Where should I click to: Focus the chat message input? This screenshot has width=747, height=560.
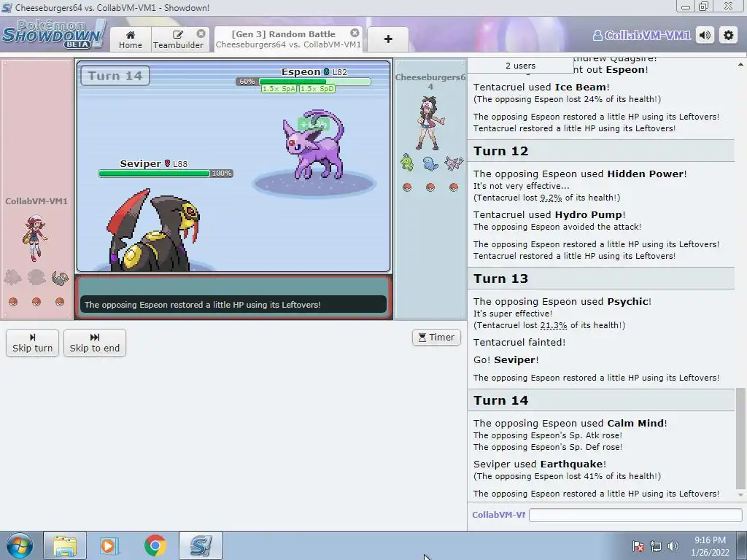click(x=635, y=515)
